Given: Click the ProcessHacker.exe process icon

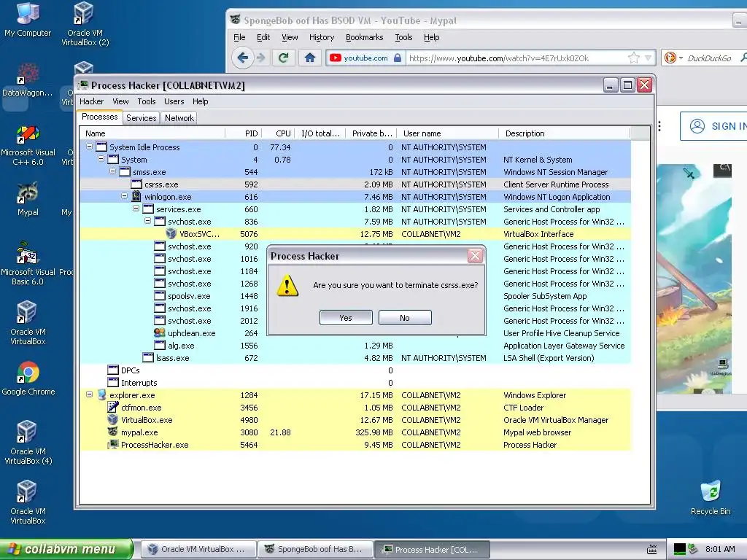Looking at the screenshot, I should point(113,444).
